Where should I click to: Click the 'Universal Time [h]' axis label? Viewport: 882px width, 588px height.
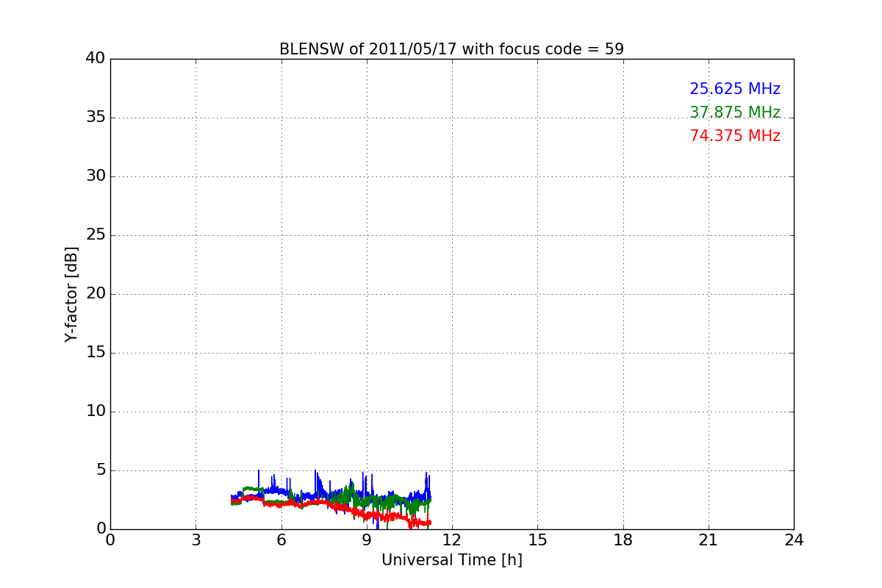pyautogui.click(x=451, y=560)
